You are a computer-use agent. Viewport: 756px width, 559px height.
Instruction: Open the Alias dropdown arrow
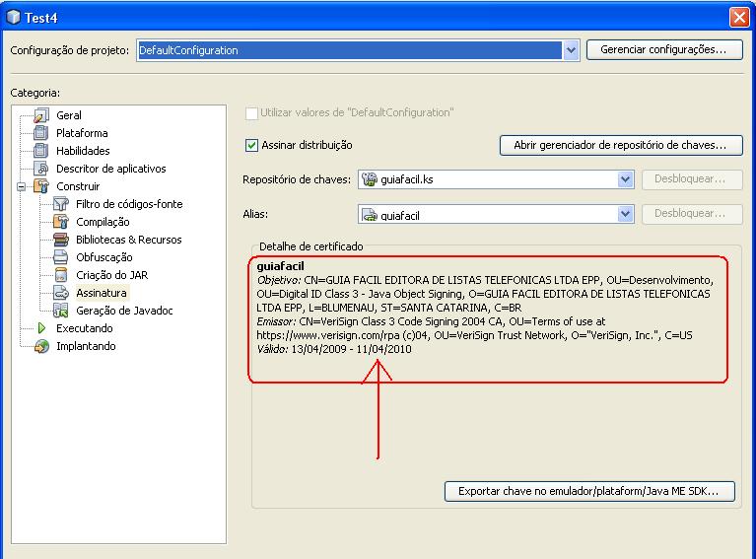[625, 214]
